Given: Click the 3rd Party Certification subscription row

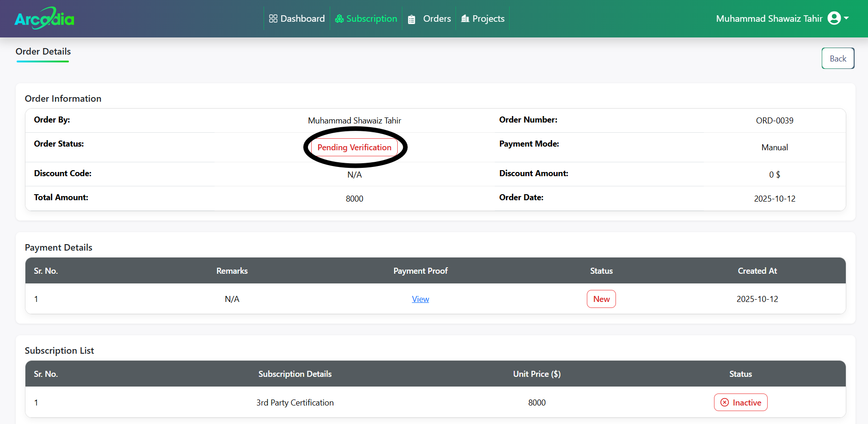Looking at the screenshot, I should coord(295,403).
